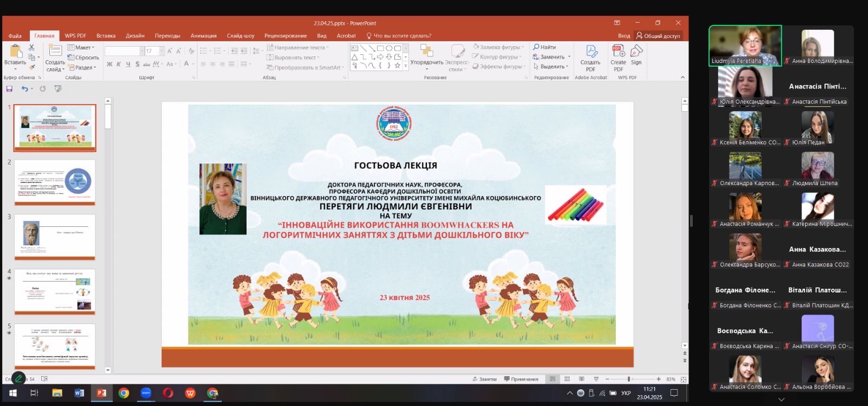This screenshot has height=406, width=868.
Task: Click the Save icon in quick access toolbar
Action: click(9, 88)
